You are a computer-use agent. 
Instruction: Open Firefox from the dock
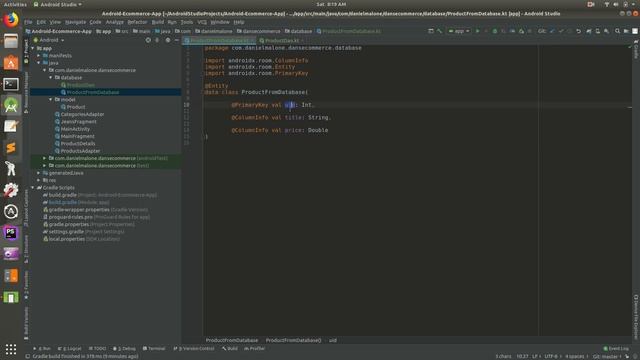point(11,20)
